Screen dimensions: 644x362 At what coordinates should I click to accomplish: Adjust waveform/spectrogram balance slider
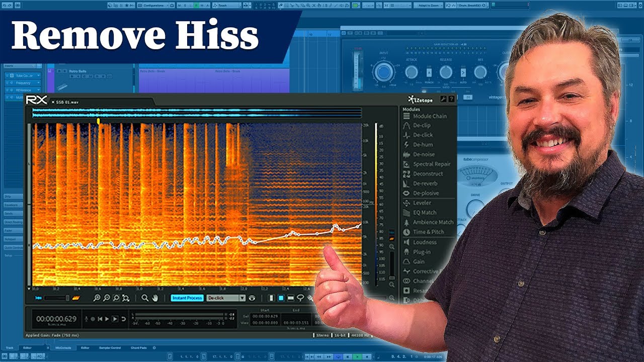[56, 298]
